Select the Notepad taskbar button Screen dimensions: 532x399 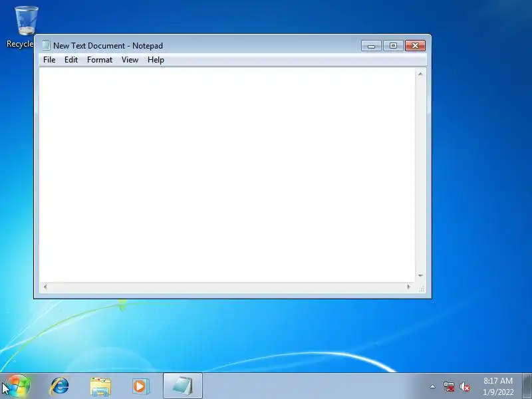(x=183, y=386)
